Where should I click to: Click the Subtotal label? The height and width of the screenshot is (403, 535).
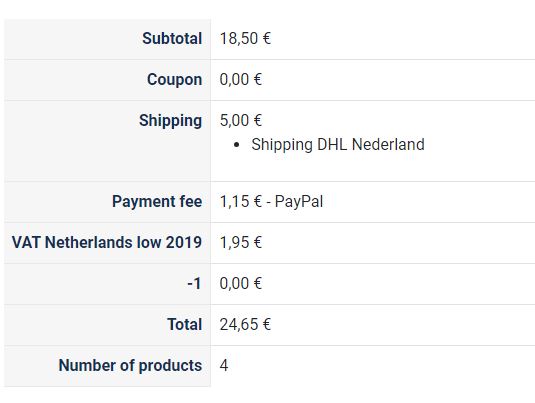(x=172, y=38)
